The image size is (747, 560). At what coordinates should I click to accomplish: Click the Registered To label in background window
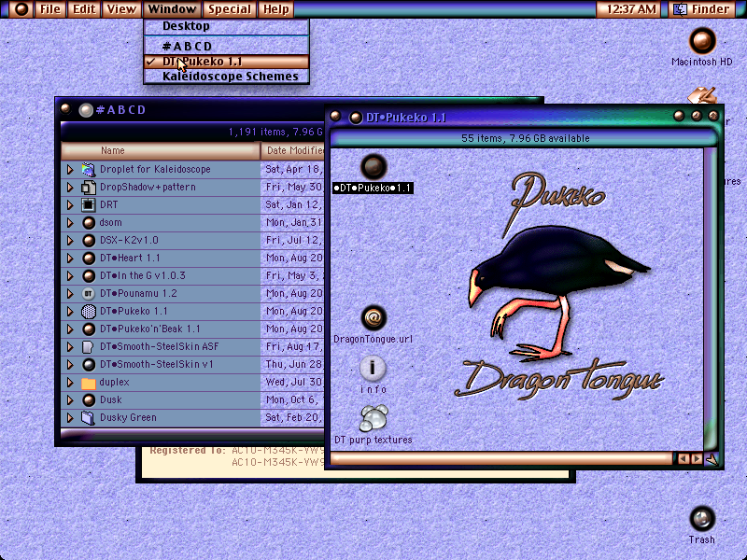point(188,451)
